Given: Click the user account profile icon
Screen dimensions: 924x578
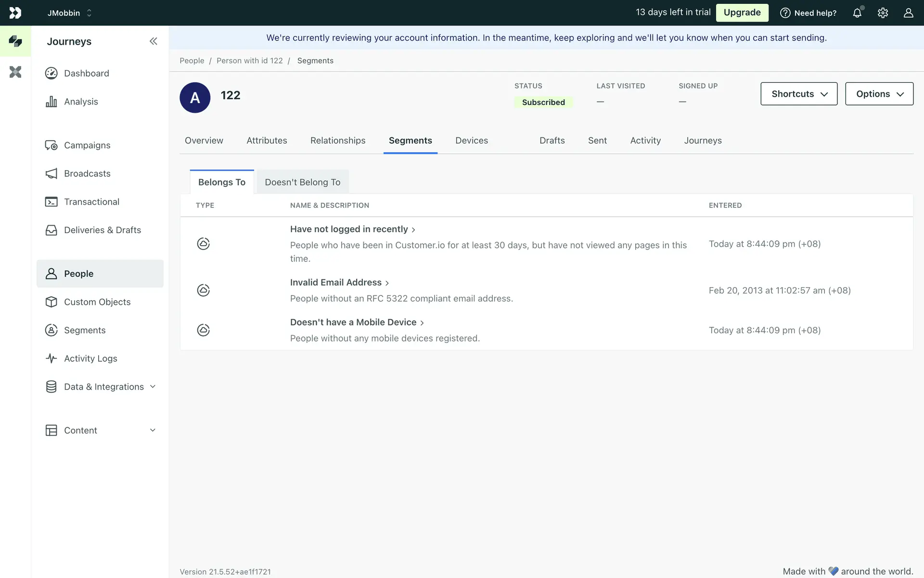Looking at the screenshot, I should pyautogui.click(x=908, y=13).
